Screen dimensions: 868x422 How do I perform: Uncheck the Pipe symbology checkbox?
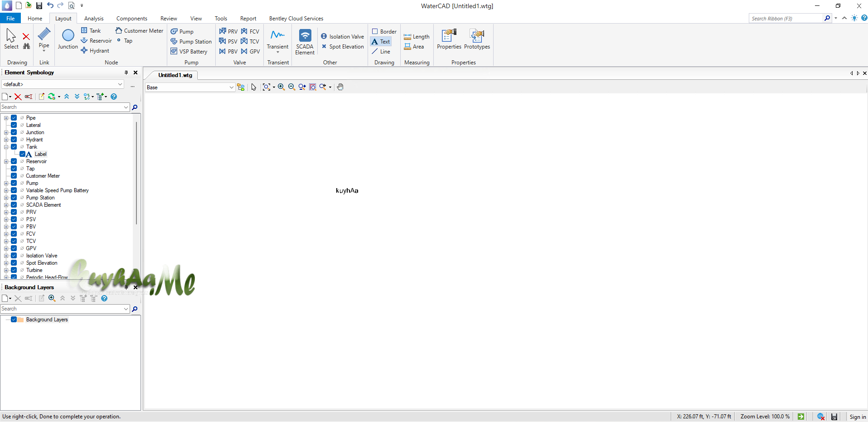click(14, 118)
